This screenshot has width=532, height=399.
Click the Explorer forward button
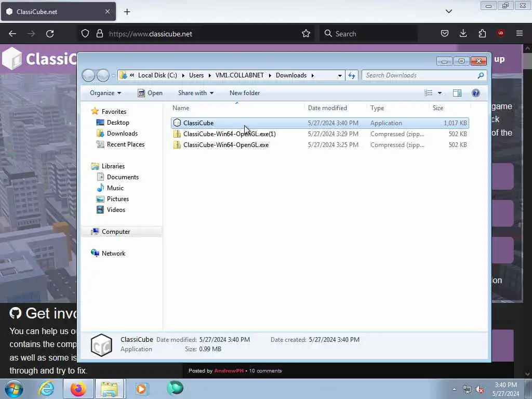coord(103,75)
